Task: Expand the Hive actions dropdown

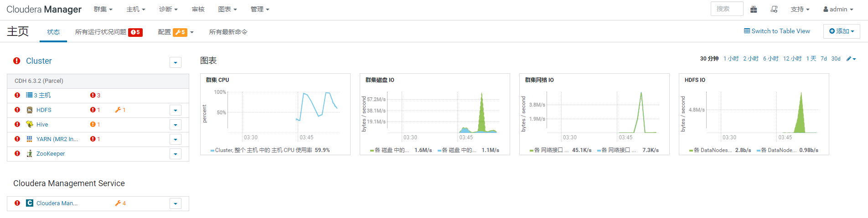Action: [176, 125]
